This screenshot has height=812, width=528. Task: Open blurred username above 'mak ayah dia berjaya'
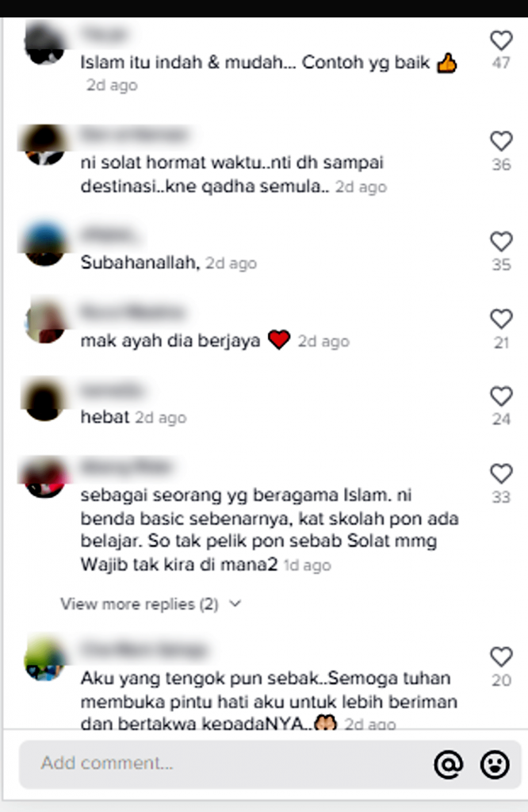coord(132,312)
